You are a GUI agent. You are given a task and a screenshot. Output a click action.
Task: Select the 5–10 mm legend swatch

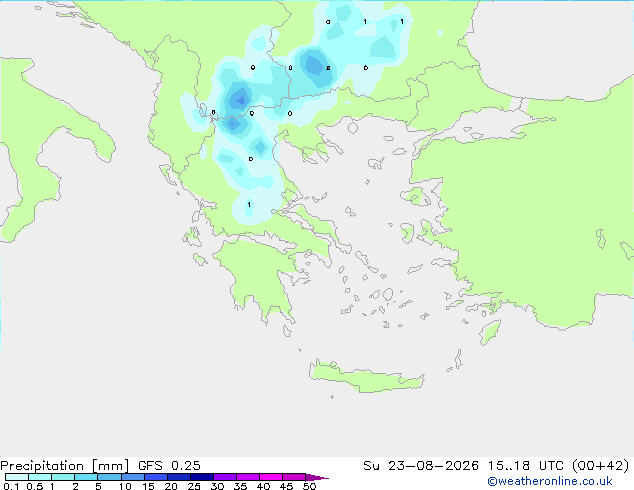109,477
